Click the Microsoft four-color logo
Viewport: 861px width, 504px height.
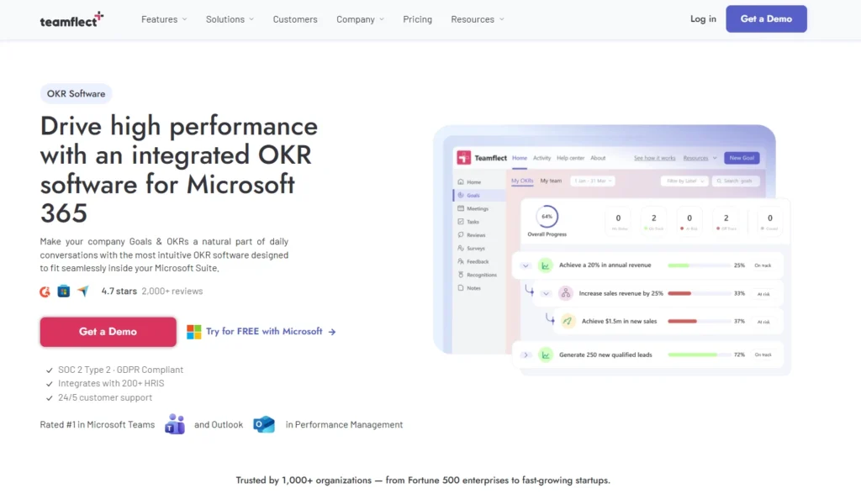pos(194,332)
